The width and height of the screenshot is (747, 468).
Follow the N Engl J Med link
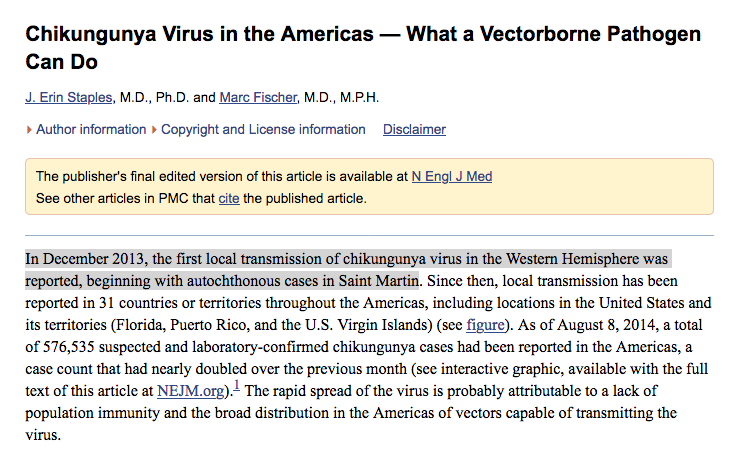pyautogui.click(x=452, y=177)
